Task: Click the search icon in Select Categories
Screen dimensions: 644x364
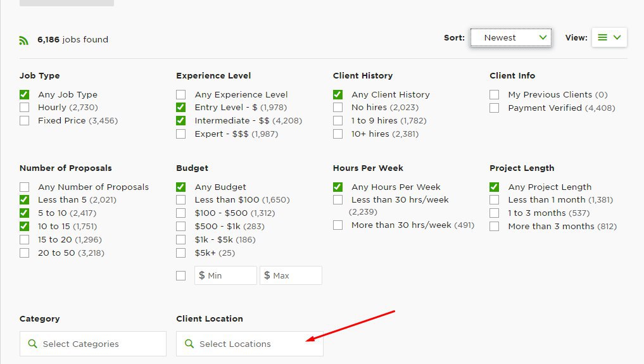Action: [32, 344]
